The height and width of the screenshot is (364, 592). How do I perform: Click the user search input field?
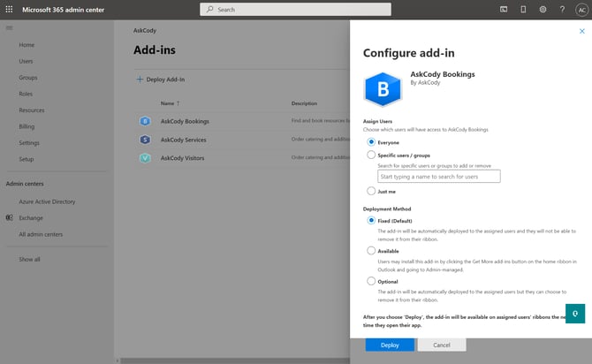pyautogui.click(x=438, y=176)
